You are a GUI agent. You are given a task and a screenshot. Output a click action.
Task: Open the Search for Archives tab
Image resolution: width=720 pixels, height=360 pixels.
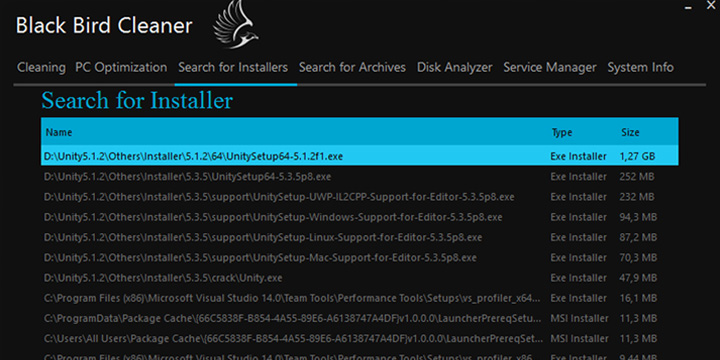tap(352, 68)
